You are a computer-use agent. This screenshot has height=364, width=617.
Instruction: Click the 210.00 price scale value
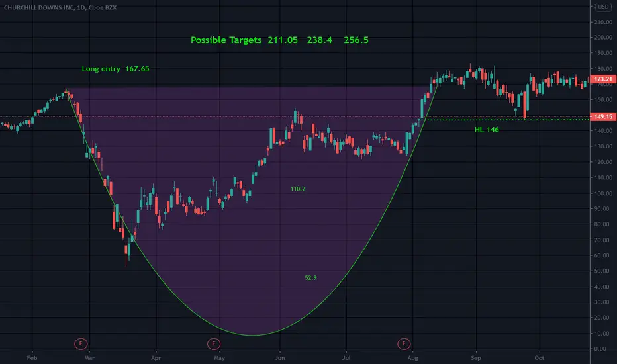click(x=603, y=22)
